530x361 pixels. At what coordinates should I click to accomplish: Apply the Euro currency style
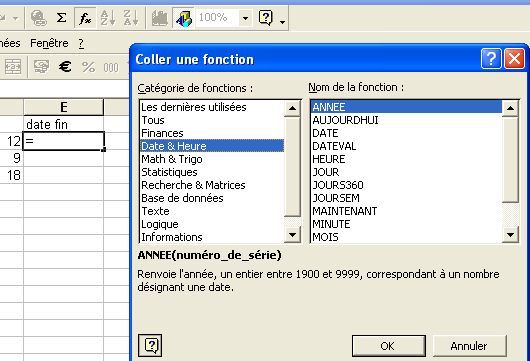[x=65, y=67]
